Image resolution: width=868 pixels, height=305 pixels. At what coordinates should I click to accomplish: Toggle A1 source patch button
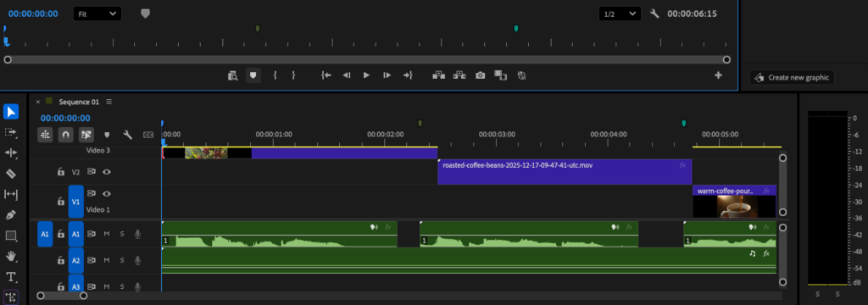[x=45, y=234]
